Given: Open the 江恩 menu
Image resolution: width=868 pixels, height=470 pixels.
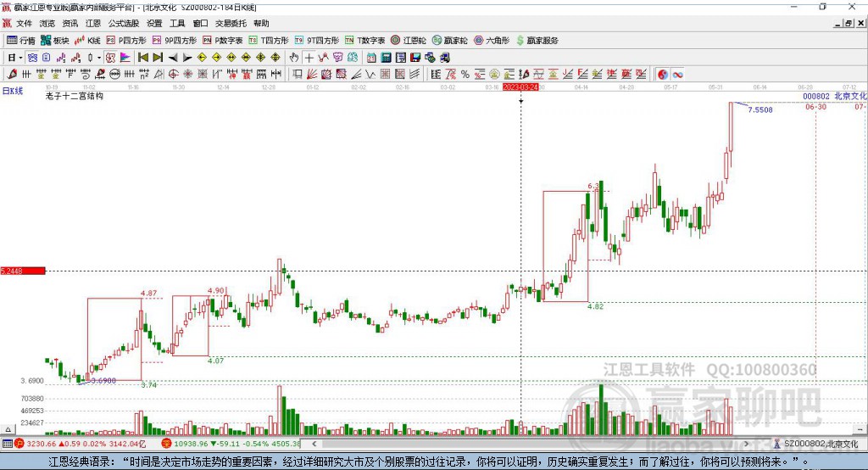Looking at the screenshot, I should (x=93, y=23).
